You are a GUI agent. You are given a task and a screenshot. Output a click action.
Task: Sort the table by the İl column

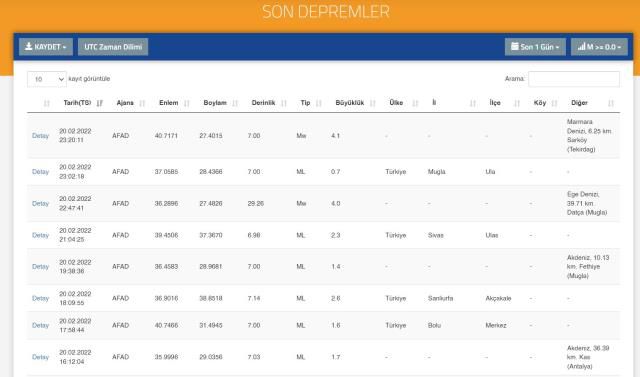(x=453, y=103)
